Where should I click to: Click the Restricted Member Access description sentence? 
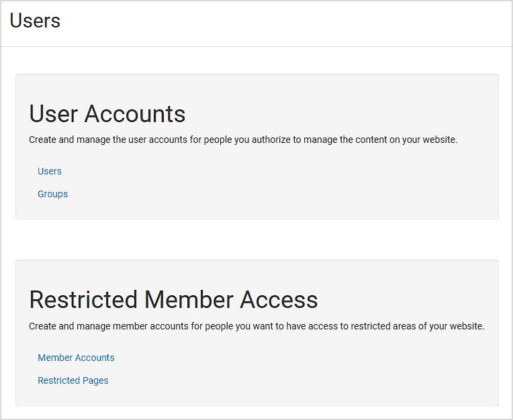point(256,326)
